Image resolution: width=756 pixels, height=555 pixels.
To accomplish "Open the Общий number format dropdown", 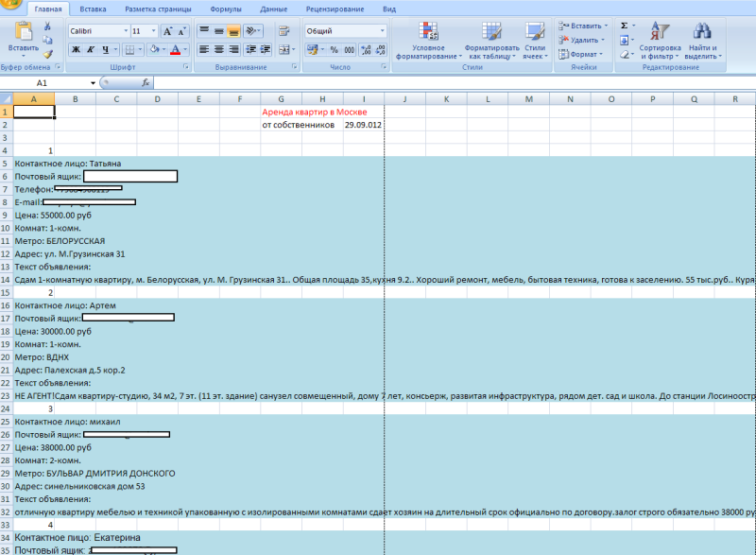I will pos(383,31).
